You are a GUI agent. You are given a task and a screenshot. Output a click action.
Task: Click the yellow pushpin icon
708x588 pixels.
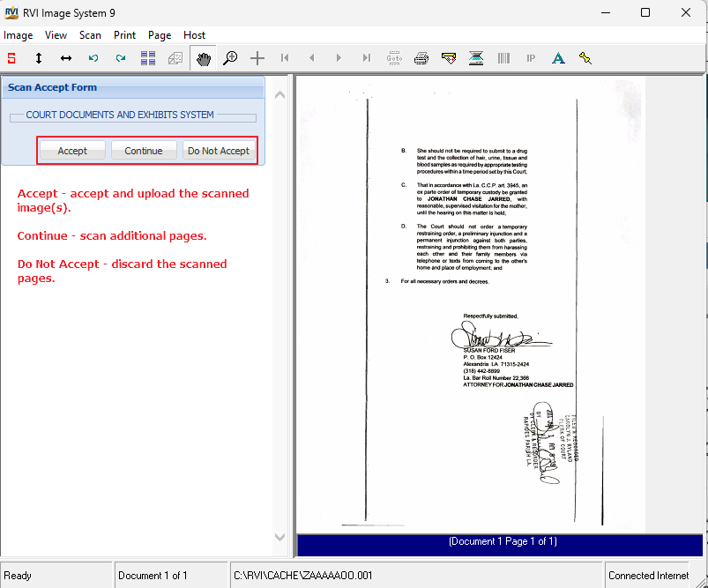click(x=585, y=58)
